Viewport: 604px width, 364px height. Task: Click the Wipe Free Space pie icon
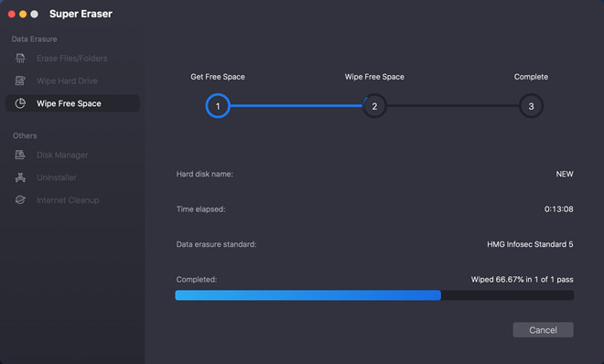(x=20, y=103)
